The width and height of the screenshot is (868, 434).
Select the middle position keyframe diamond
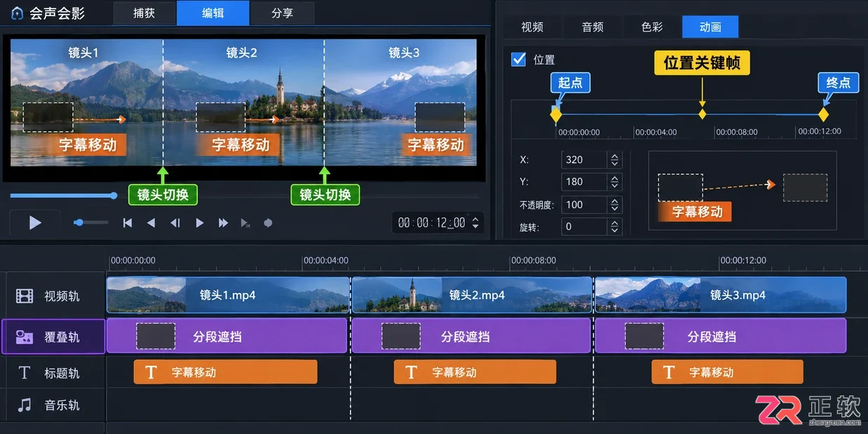[x=702, y=114]
